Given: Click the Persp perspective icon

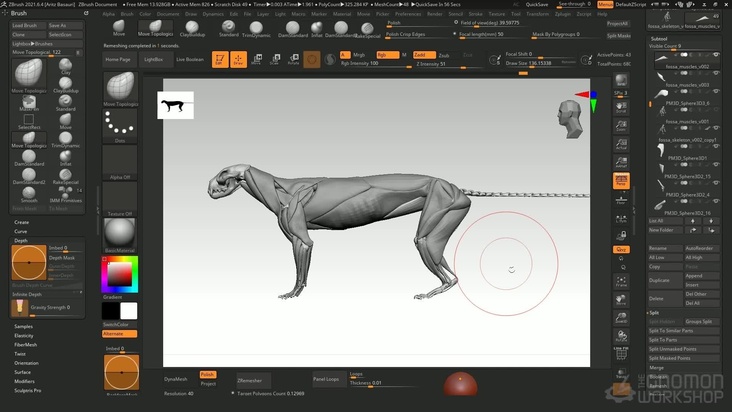Looking at the screenshot, I should coord(621,181).
